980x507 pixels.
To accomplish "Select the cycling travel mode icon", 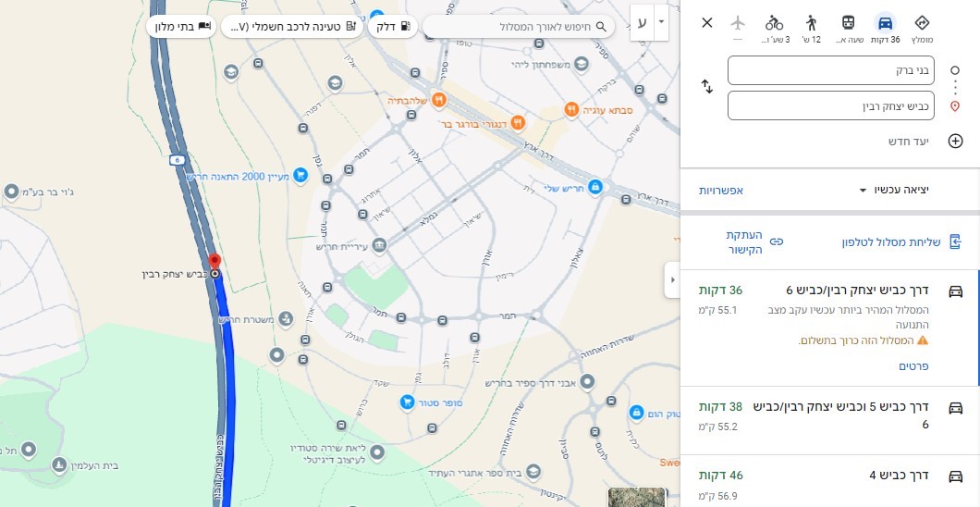I will pyautogui.click(x=775, y=23).
